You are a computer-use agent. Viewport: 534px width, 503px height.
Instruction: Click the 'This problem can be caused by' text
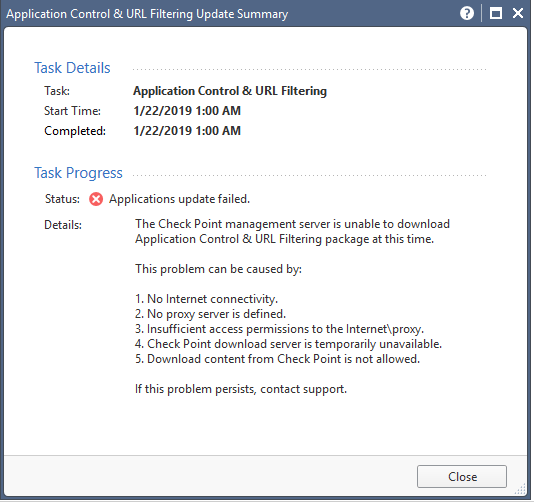point(218,269)
